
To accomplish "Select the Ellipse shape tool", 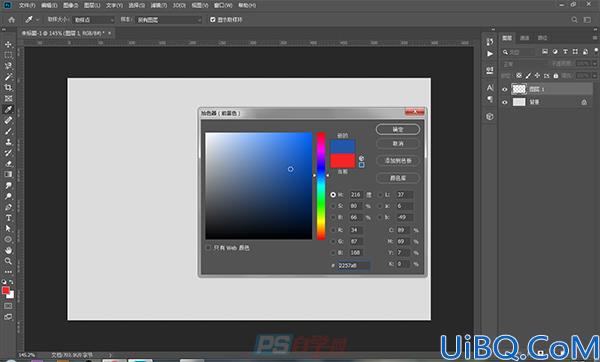I will [x=8, y=239].
